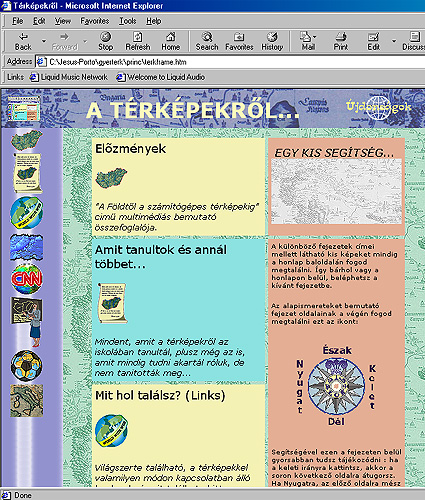The image size is (425, 500).
Task: Open the Tools menu
Action: [128, 21]
